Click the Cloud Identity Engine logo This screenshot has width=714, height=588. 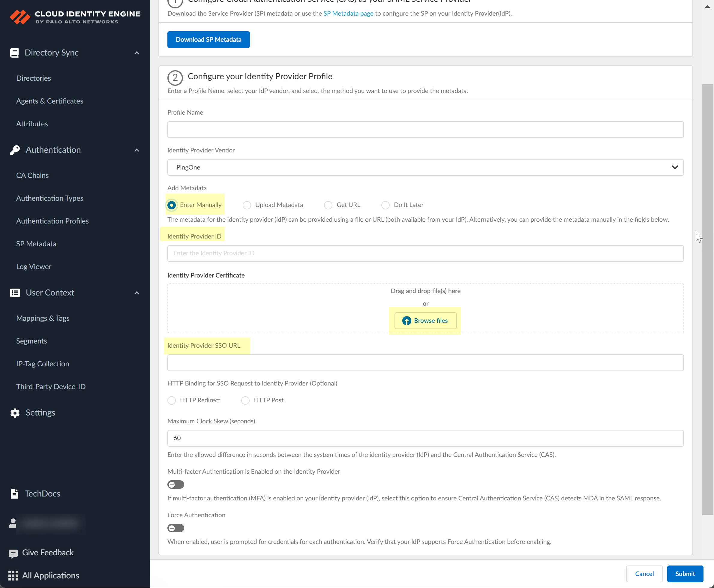pyautogui.click(x=20, y=17)
